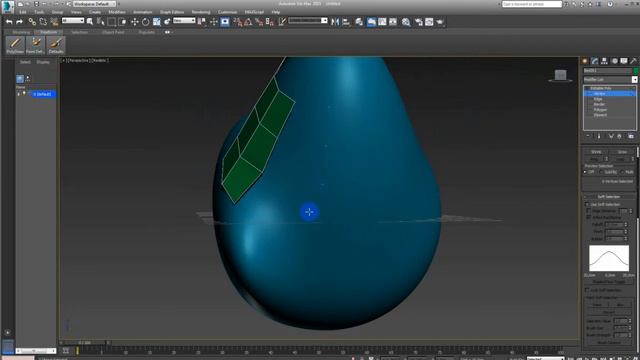Screen dimensions: 640x360
Task: Activate the Select and Move tool
Action: click(x=135, y=22)
